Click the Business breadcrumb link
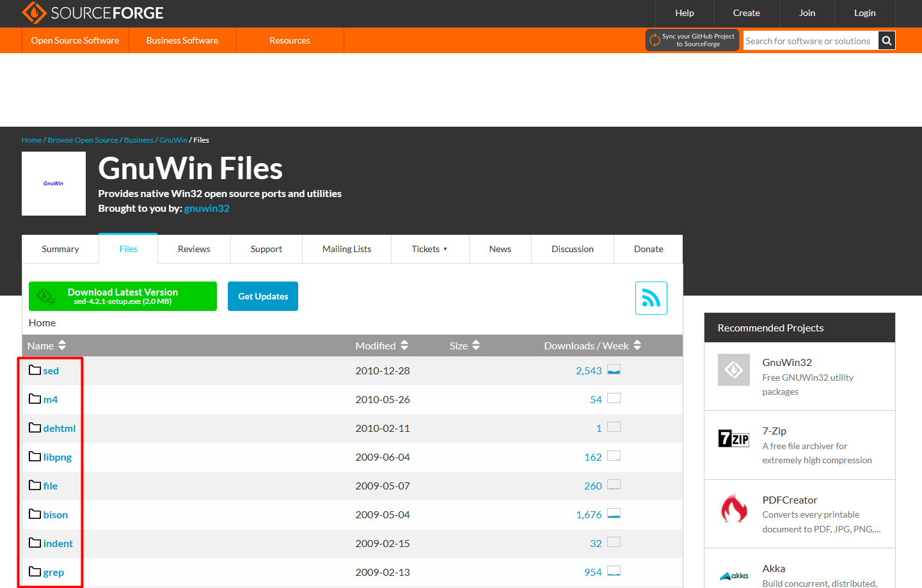The width and height of the screenshot is (922, 588). click(138, 140)
